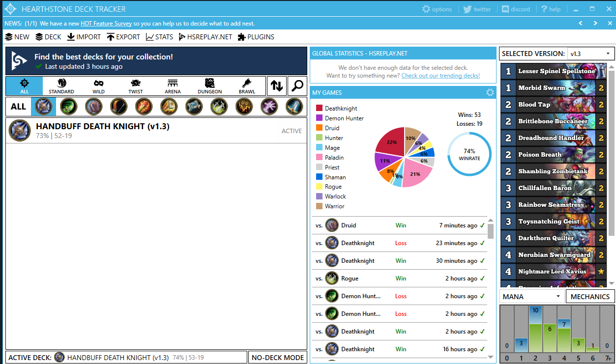This screenshot has width=616, height=364.
Task: Open the PLUGINS menu
Action: [x=256, y=37]
